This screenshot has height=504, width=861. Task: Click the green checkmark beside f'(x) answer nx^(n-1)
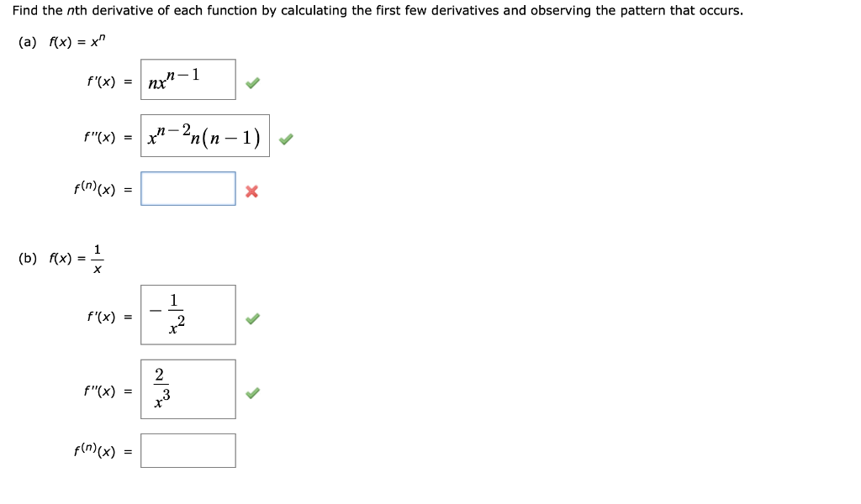252,81
